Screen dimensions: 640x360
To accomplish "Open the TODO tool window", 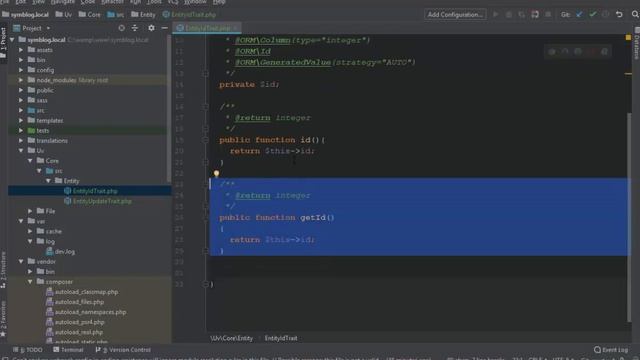I will pos(28,350).
